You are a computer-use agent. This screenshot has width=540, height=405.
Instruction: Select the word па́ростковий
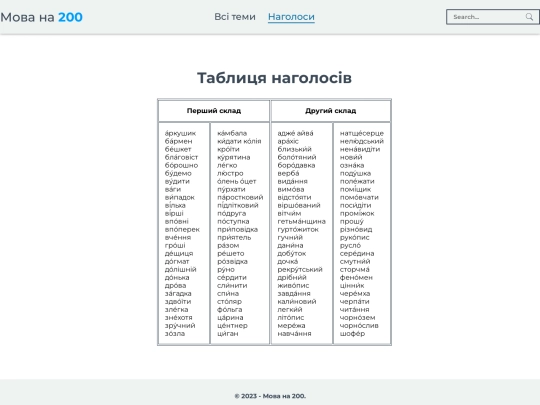coord(240,197)
